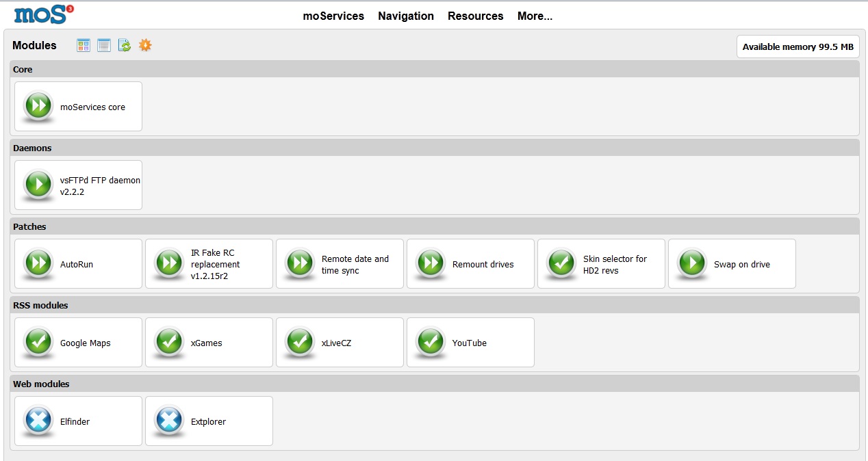868x461 pixels.
Task: Click the Extplorer blue X icon
Action: tap(168, 421)
